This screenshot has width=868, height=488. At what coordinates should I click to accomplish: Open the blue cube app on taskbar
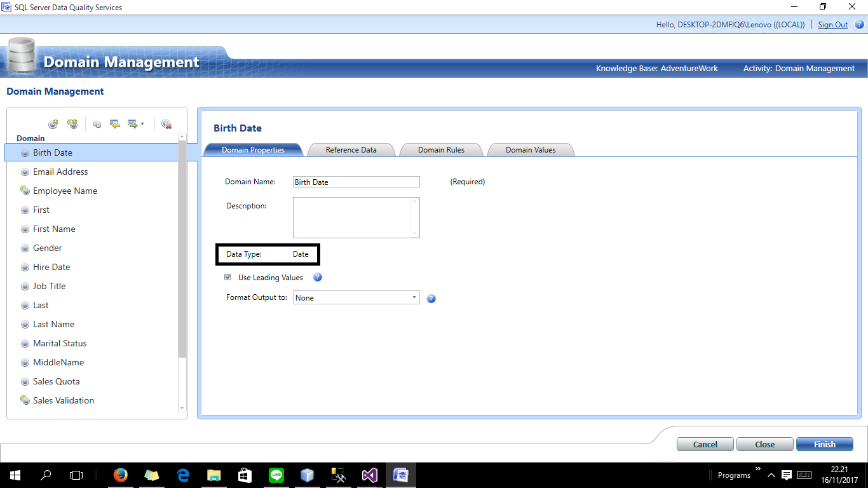[x=308, y=475]
